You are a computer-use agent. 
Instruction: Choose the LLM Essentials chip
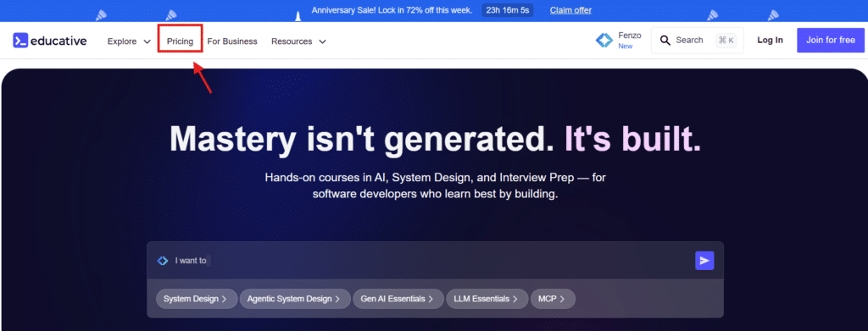click(487, 299)
